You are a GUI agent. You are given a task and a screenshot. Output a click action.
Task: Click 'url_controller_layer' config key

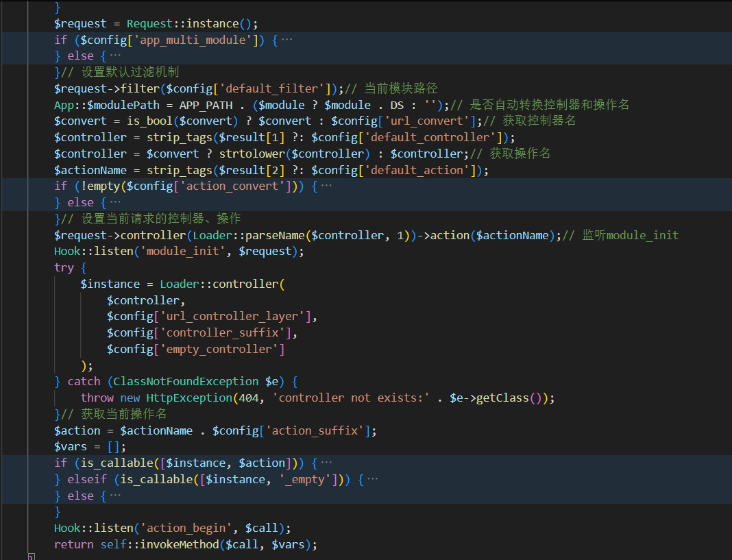pos(232,316)
